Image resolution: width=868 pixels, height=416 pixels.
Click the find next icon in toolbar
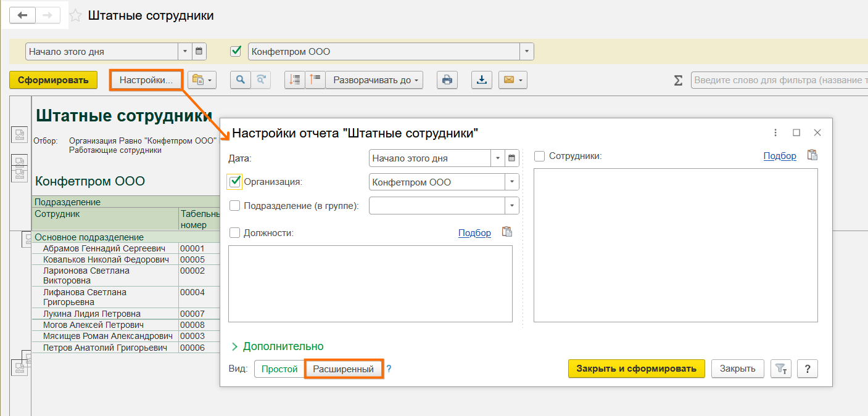(x=261, y=80)
